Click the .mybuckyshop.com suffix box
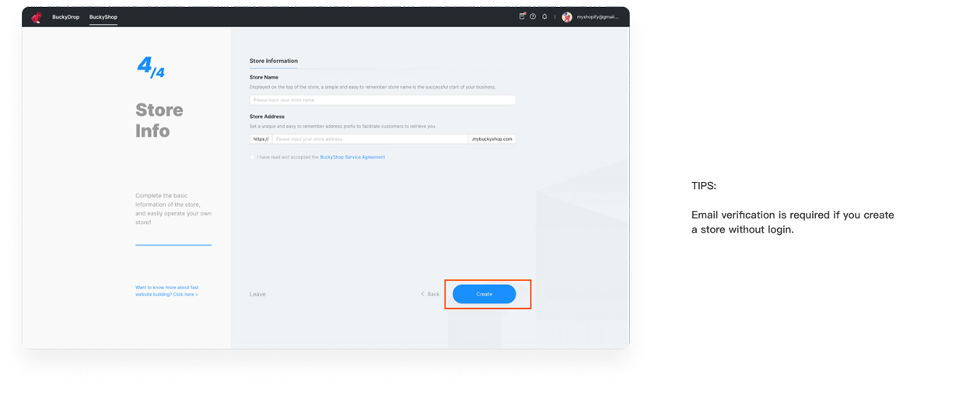The width and height of the screenshot is (980, 413). 492,139
